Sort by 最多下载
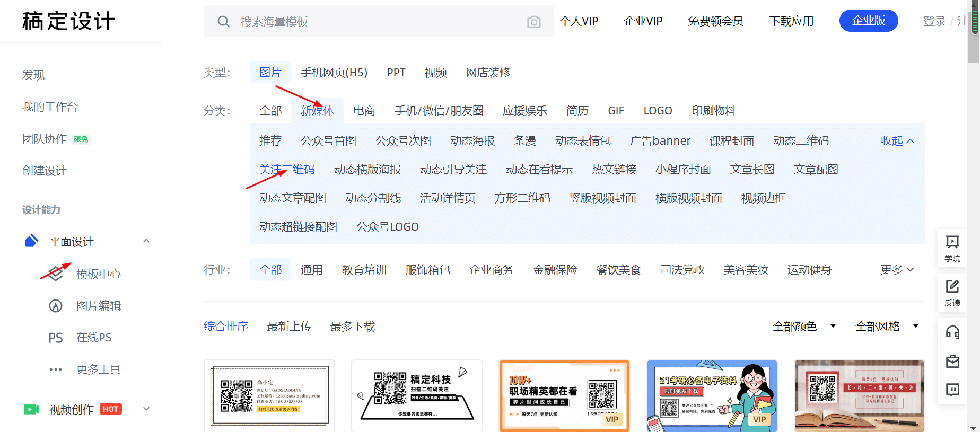Screen dimensions: 980x432 pos(353,327)
